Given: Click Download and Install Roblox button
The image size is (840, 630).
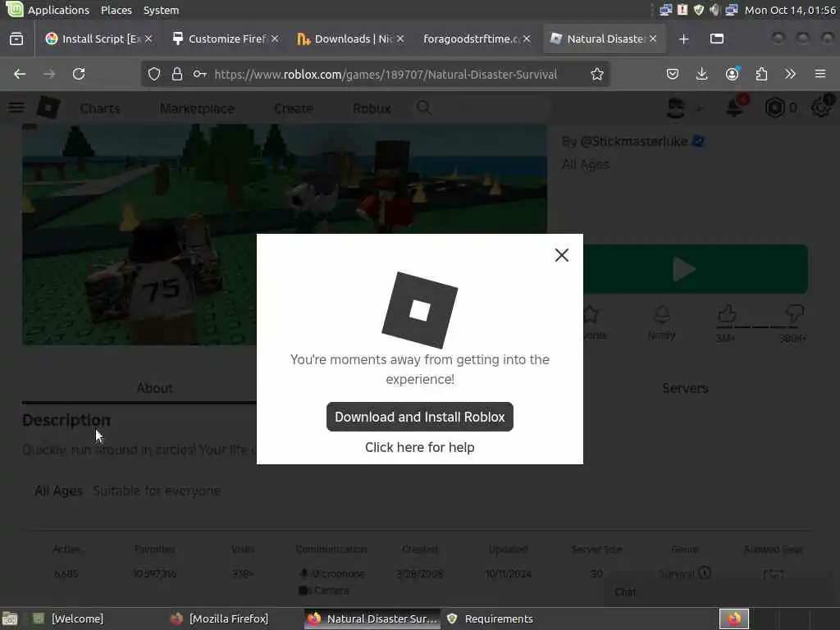Looking at the screenshot, I should coord(419,417).
